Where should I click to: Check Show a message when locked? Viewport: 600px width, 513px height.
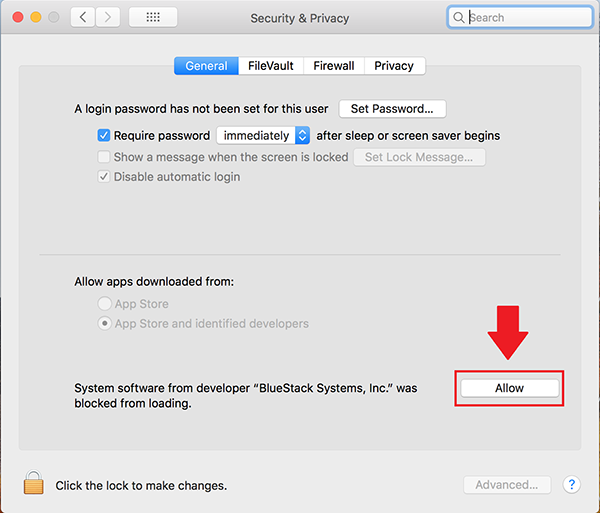(x=104, y=157)
